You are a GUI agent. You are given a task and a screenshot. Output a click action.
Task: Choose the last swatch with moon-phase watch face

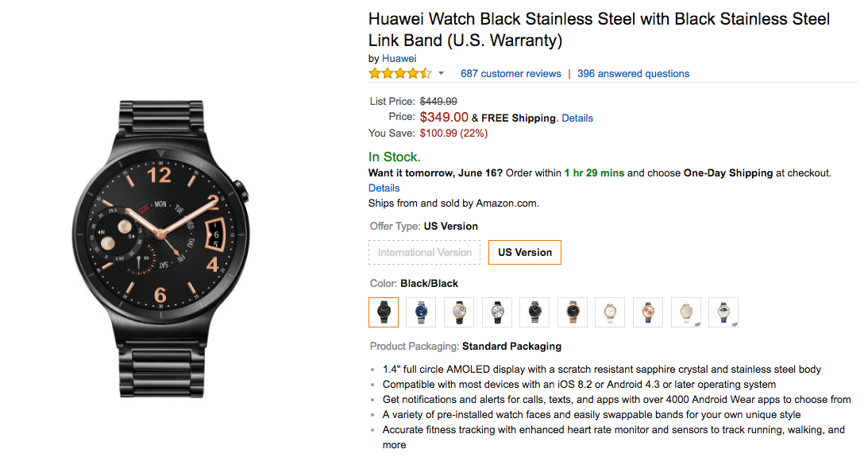tap(723, 312)
